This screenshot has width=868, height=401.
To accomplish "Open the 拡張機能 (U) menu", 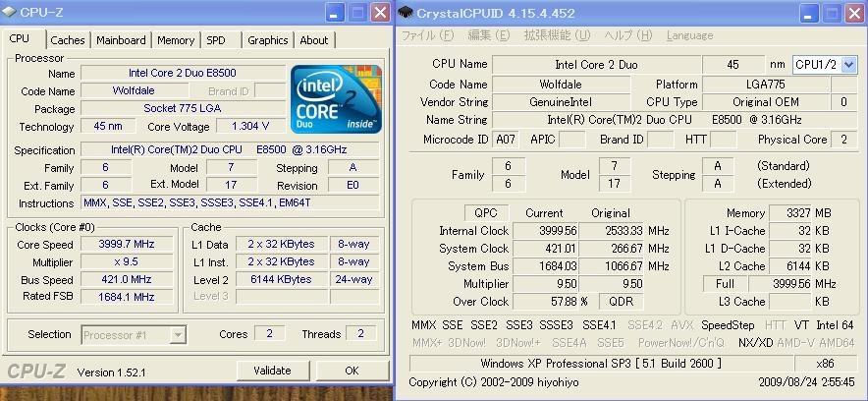I will (x=557, y=35).
